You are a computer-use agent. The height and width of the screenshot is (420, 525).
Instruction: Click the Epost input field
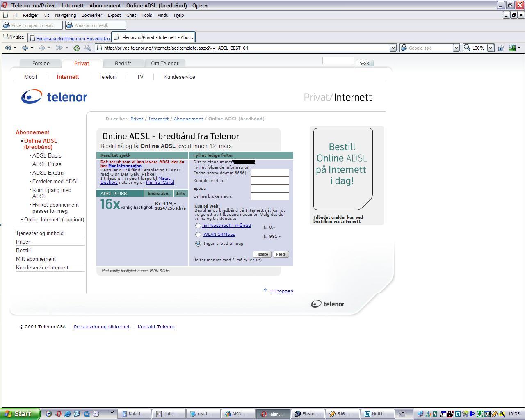pos(270,189)
